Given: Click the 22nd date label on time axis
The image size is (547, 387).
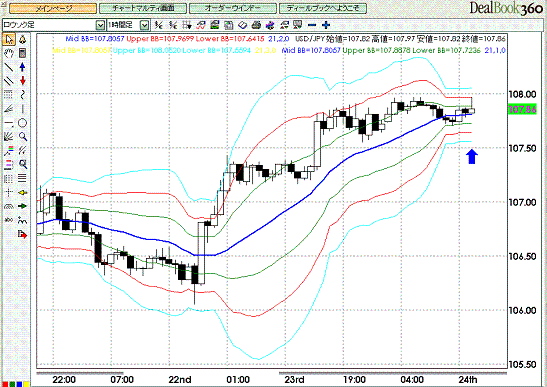Looking at the screenshot, I should click(x=180, y=380).
